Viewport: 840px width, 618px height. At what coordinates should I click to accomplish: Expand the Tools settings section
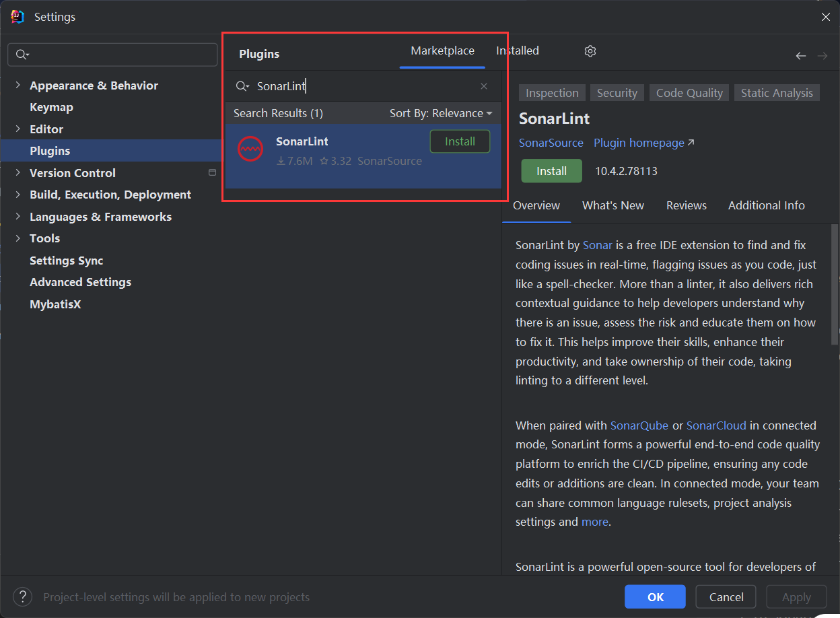pyautogui.click(x=18, y=238)
